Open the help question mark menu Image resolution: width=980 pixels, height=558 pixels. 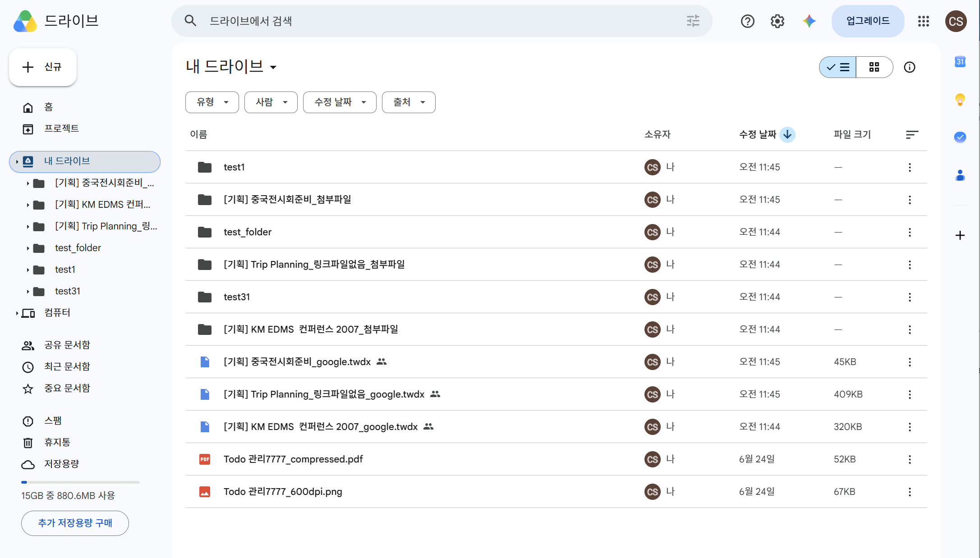(x=747, y=21)
